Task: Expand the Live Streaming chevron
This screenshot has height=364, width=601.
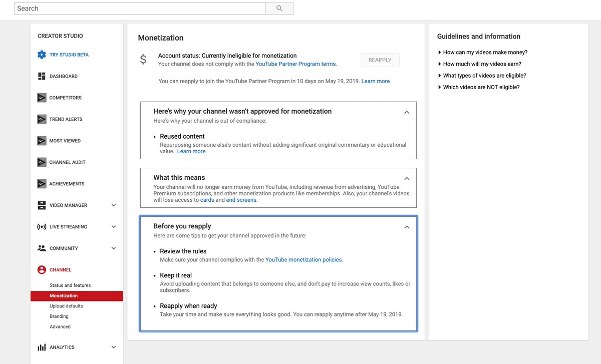Action: 114,227
